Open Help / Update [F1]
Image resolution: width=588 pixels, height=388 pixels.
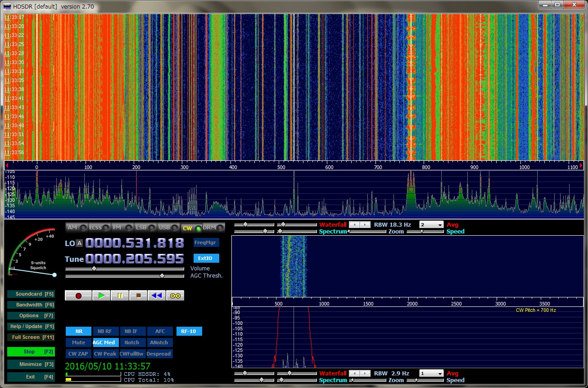click(31, 326)
